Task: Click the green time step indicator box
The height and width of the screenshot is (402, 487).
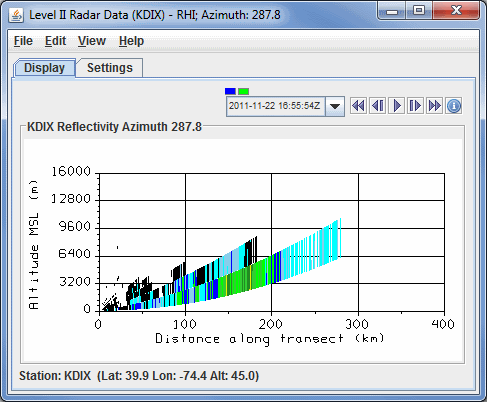Action: (243, 91)
